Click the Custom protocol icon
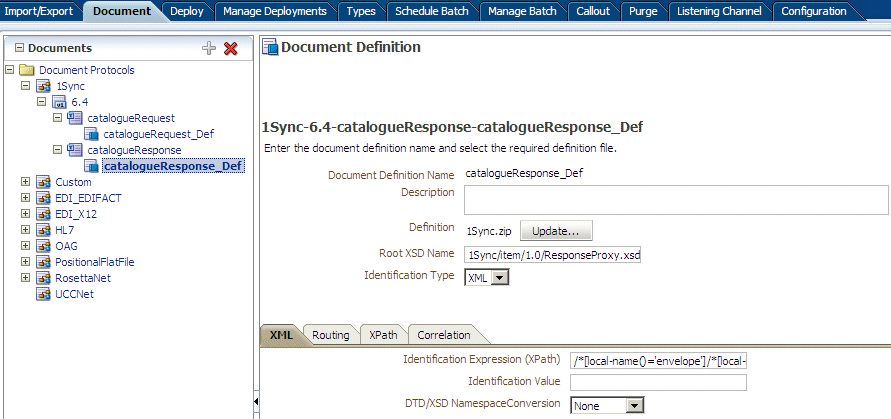891x419 pixels. coord(43,182)
